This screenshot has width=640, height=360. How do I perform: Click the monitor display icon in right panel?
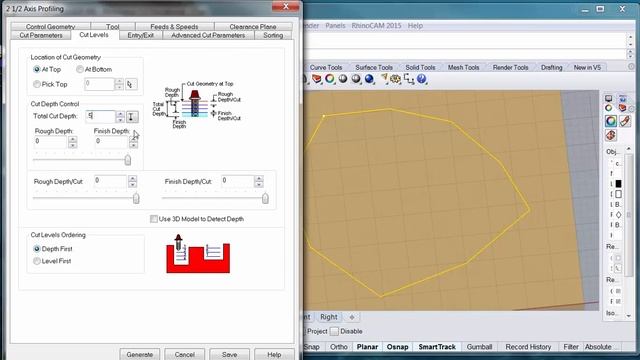(609, 98)
